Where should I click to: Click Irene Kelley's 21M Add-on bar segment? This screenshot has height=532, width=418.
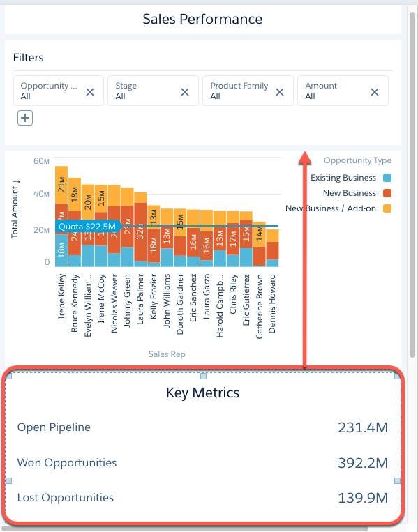[61, 185]
